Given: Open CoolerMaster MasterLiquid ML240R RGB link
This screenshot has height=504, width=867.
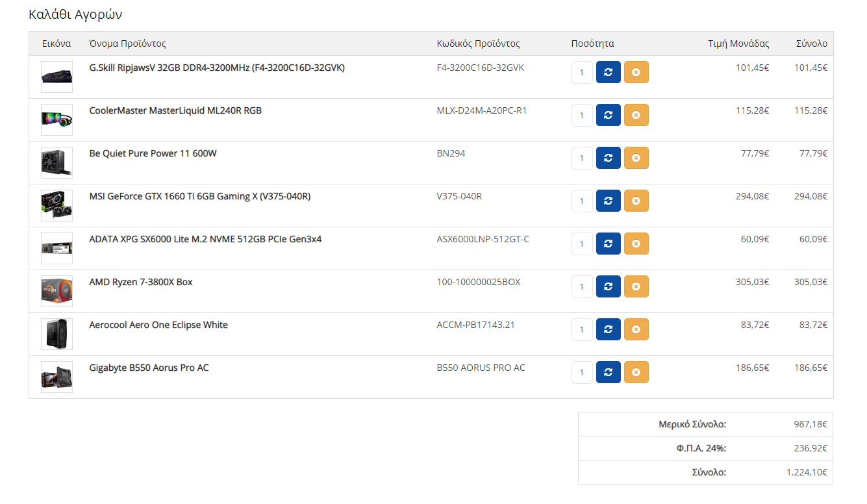Looking at the screenshot, I should point(175,110).
